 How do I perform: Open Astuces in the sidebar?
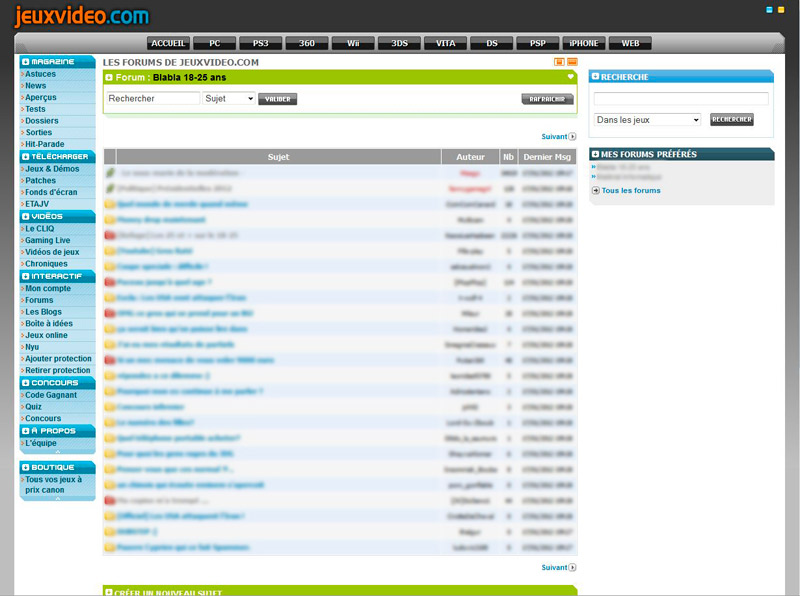40,74
